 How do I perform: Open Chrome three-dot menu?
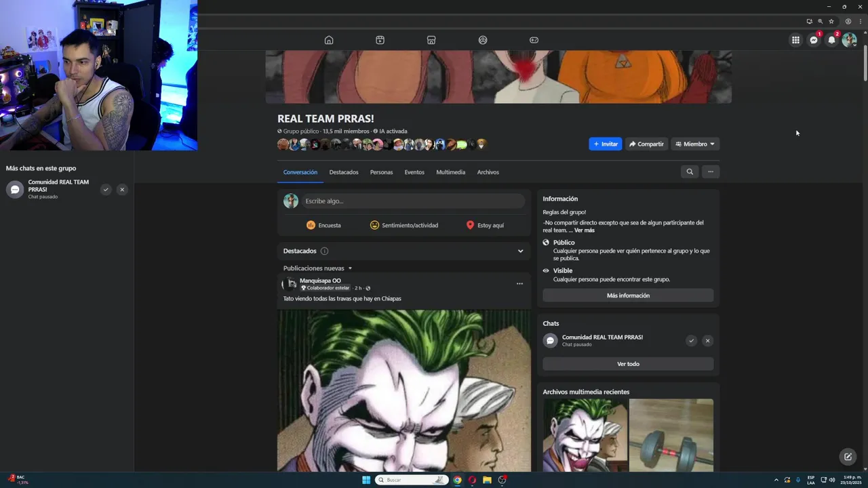[x=859, y=22]
